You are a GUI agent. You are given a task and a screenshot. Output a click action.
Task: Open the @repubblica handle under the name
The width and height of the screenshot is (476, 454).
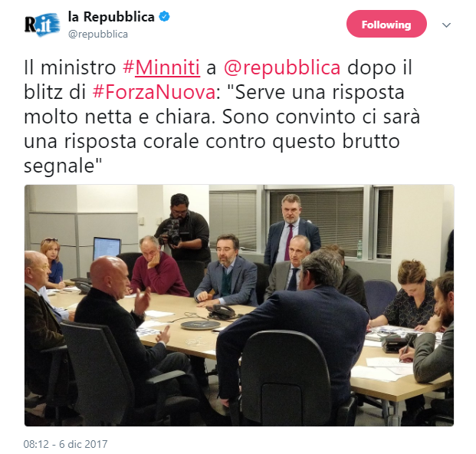point(98,35)
